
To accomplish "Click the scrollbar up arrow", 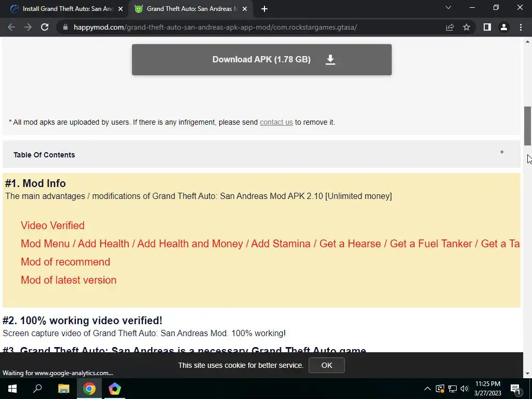I will (x=528, y=42).
